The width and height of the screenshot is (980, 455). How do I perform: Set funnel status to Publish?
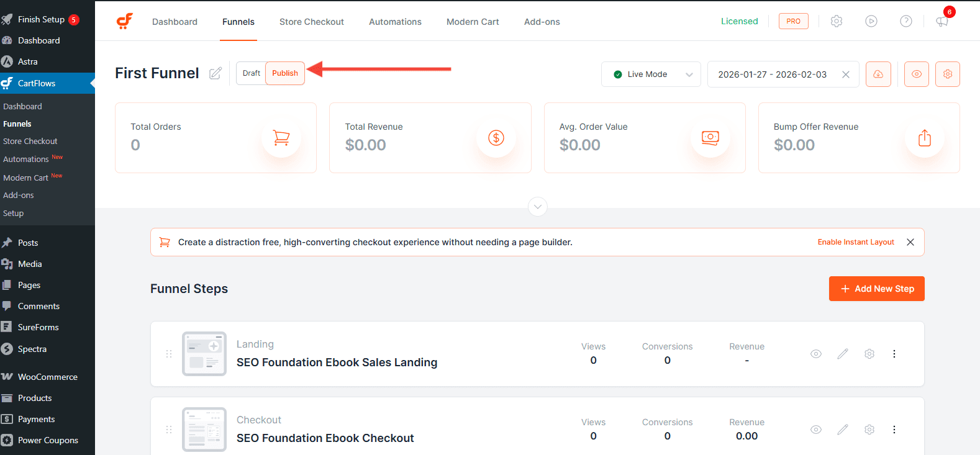pyautogui.click(x=285, y=73)
